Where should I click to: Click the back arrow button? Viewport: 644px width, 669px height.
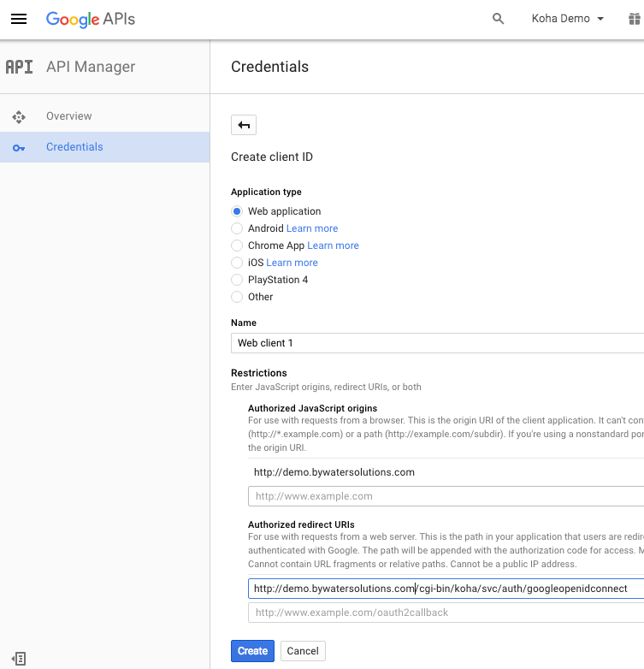(x=244, y=125)
